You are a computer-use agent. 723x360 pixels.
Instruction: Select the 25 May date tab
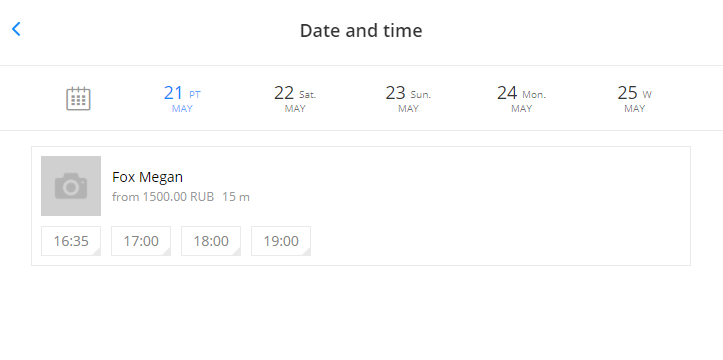coord(634,99)
